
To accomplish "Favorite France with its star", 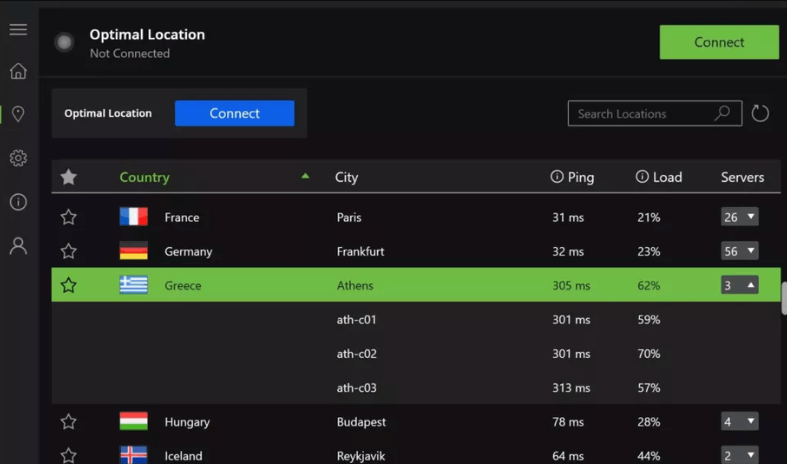I will (x=68, y=217).
